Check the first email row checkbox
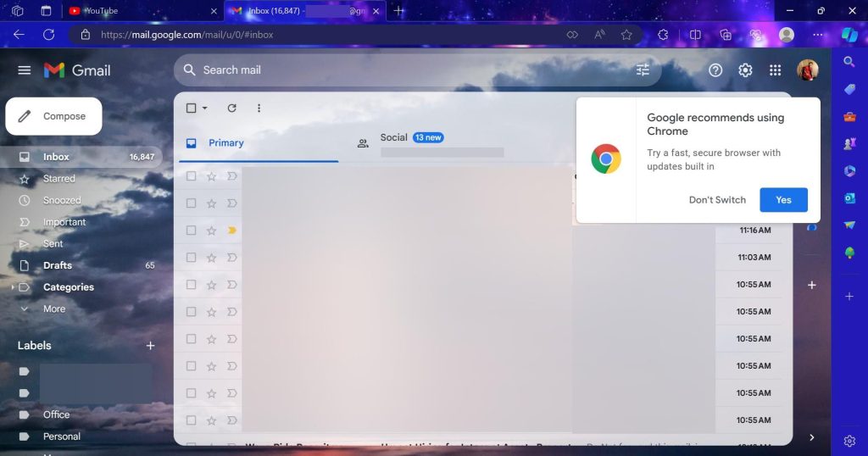The width and height of the screenshot is (868, 456). tap(191, 176)
